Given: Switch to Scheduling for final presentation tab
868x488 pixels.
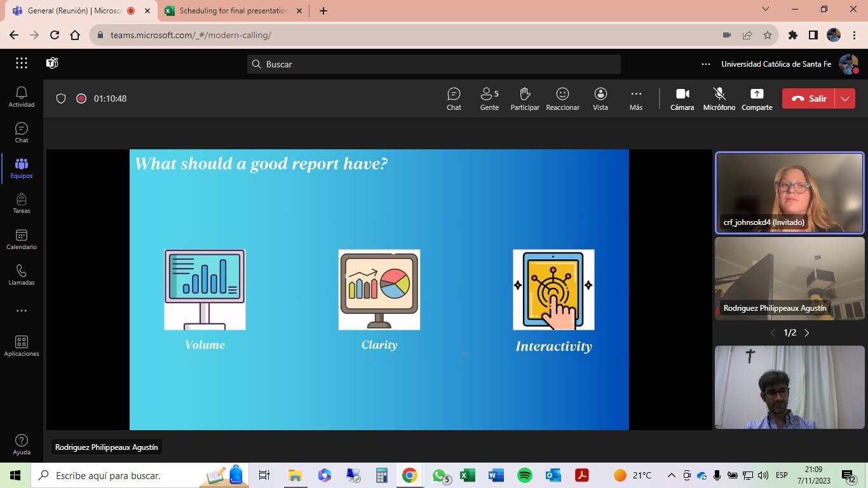Looking at the screenshot, I should (x=233, y=11).
